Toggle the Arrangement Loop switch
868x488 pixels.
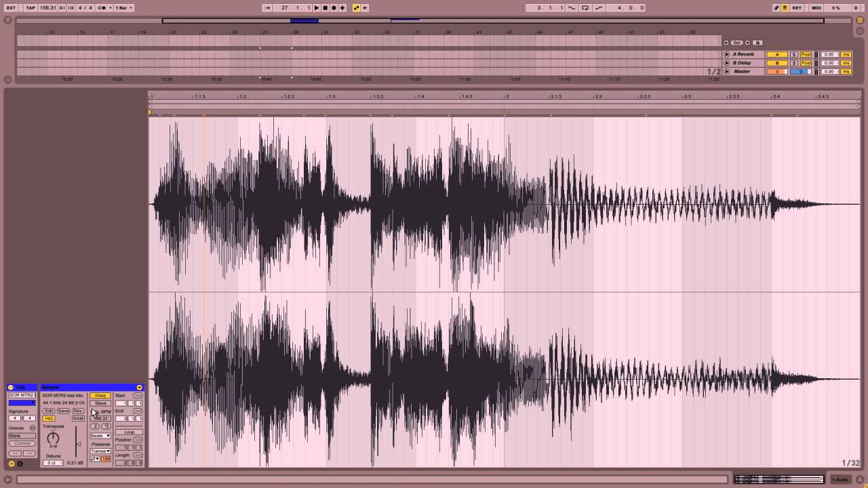tap(585, 8)
